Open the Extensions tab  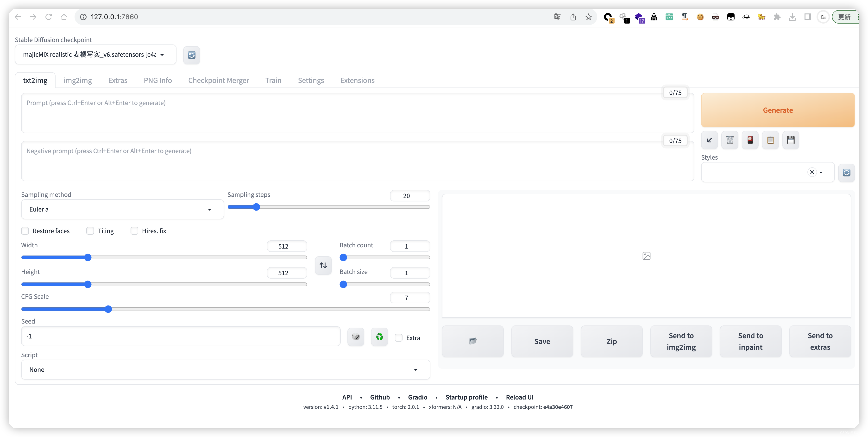coord(357,80)
